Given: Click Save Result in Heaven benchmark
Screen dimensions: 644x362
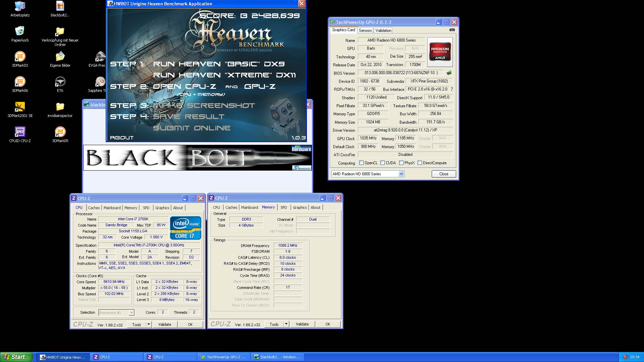Looking at the screenshot, I should [189, 117].
